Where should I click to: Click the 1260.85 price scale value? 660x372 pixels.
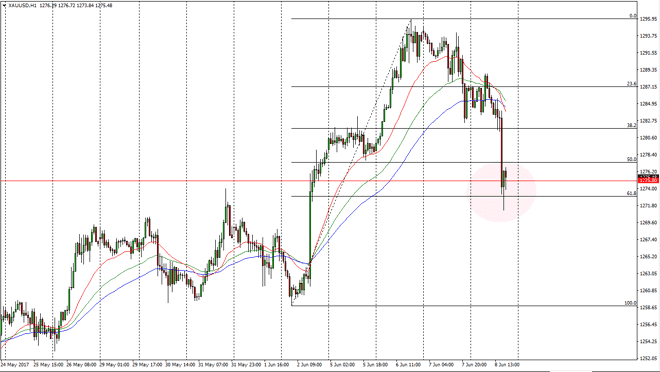point(649,290)
